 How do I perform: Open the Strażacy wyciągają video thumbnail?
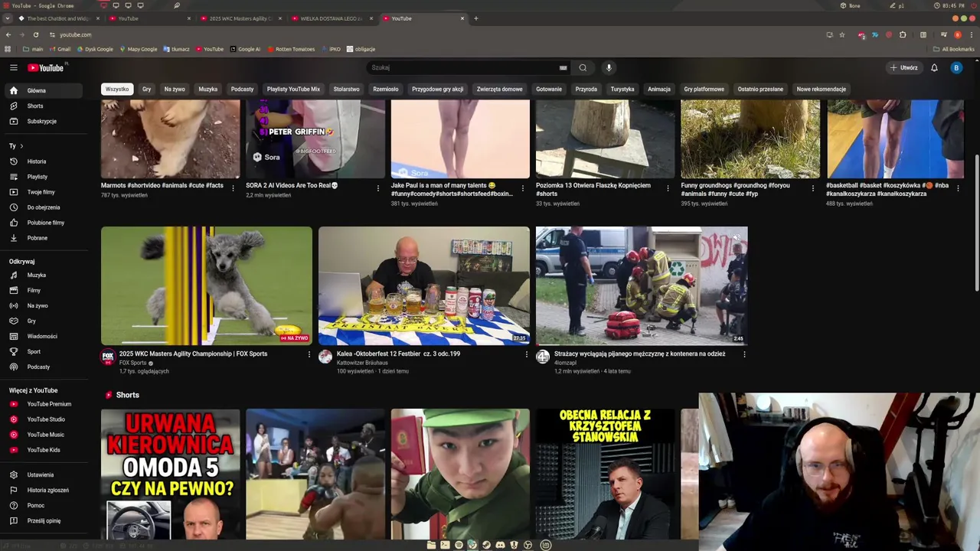tap(642, 285)
